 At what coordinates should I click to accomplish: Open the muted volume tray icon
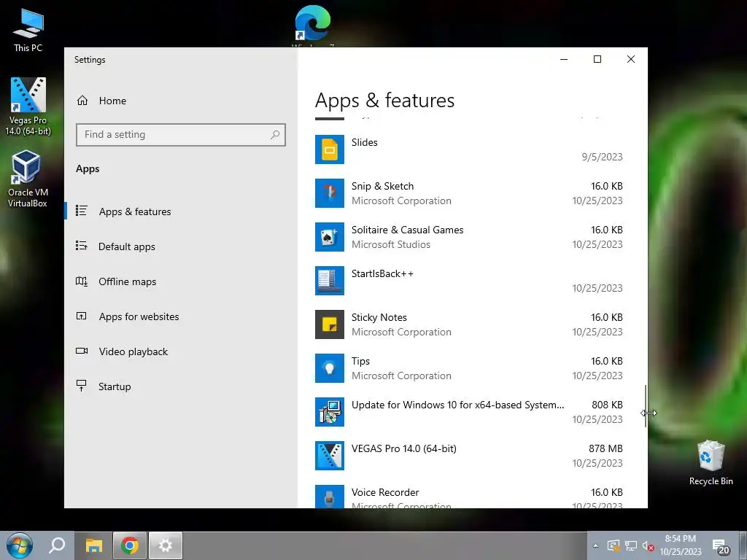[x=648, y=545]
